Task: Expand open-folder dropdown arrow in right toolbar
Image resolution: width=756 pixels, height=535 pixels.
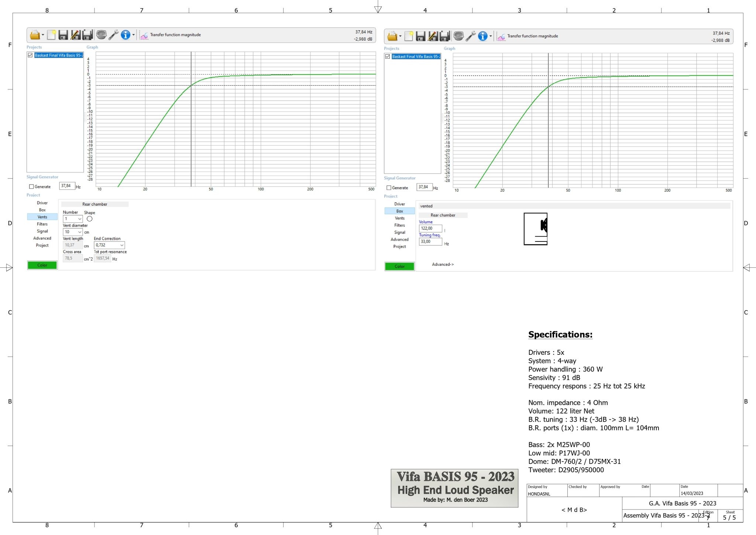Action: point(400,37)
